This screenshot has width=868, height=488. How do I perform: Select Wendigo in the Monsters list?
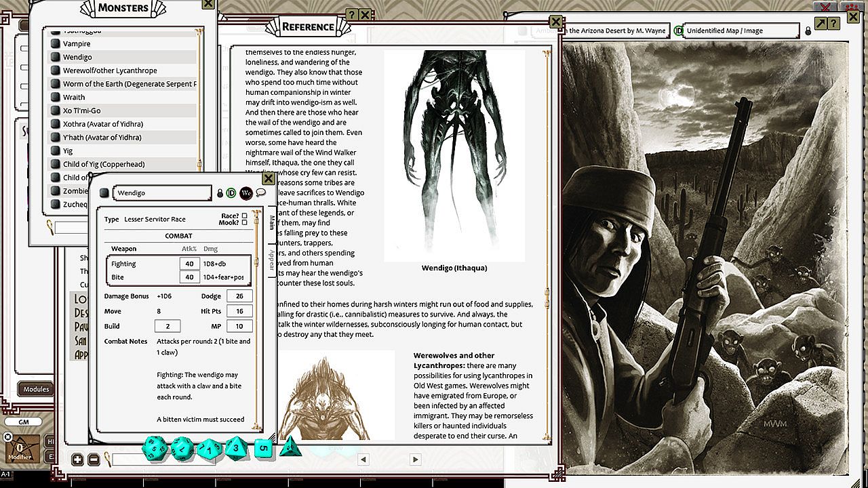tap(122, 58)
